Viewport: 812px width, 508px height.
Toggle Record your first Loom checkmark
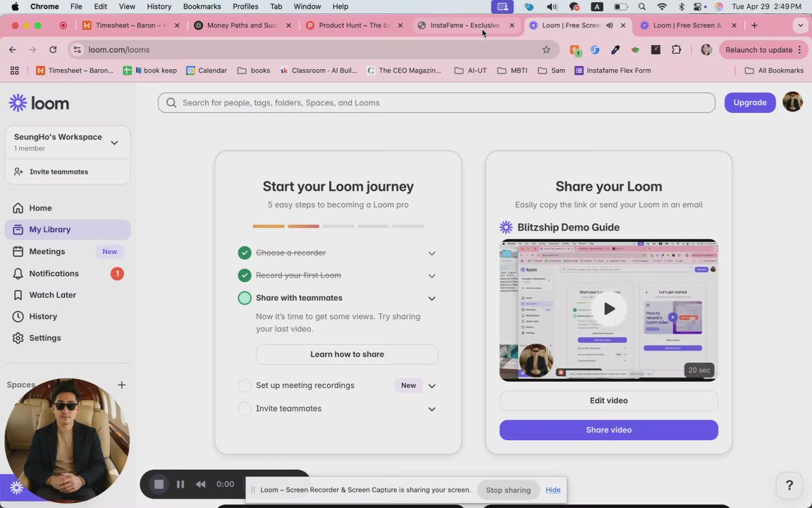pyautogui.click(x=245, y=275)
